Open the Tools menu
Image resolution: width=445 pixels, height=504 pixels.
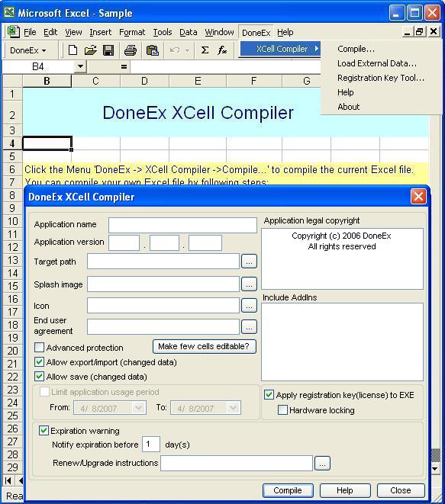tap(163, 32)
